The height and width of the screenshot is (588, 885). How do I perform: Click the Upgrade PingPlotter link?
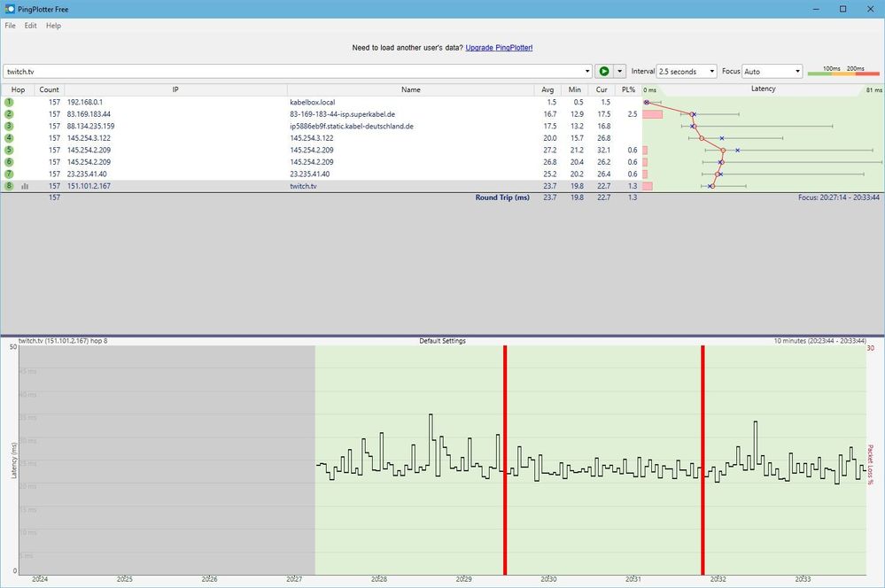click(499, 48)
